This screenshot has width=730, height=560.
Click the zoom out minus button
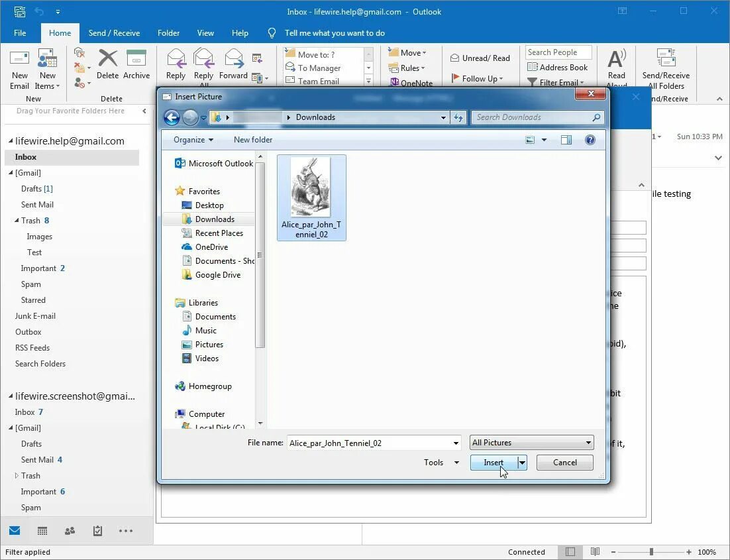tap(613, 552)
